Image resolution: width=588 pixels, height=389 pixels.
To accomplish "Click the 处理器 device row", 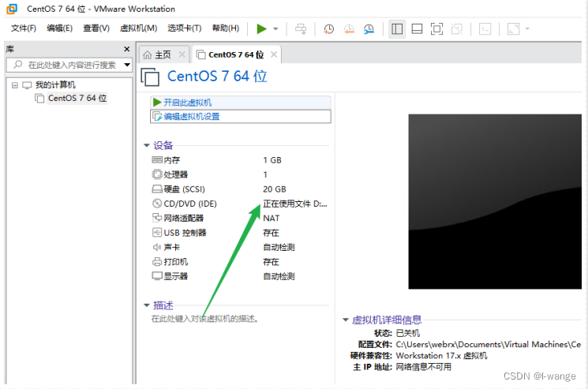I will pyautogui.click(x=240, y=174).
